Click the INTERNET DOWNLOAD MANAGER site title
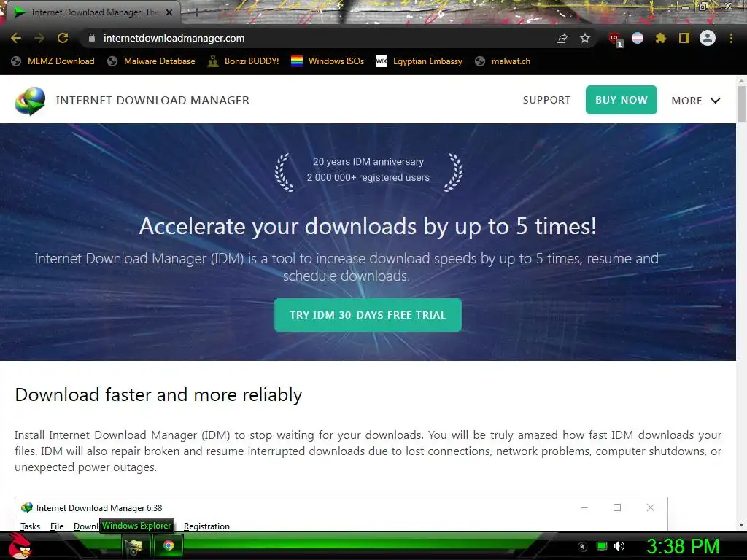The width and height of the screenshot is (747, 560). pos(152,101)
